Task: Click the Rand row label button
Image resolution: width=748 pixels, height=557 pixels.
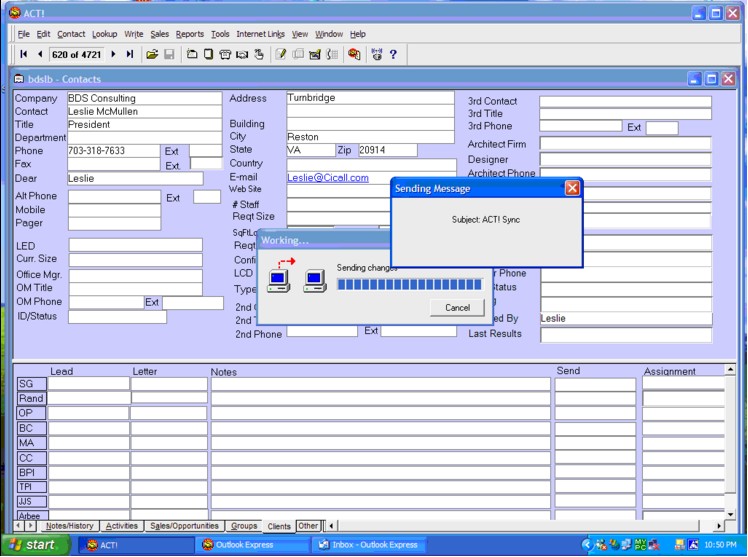Action: pos(31,398)
